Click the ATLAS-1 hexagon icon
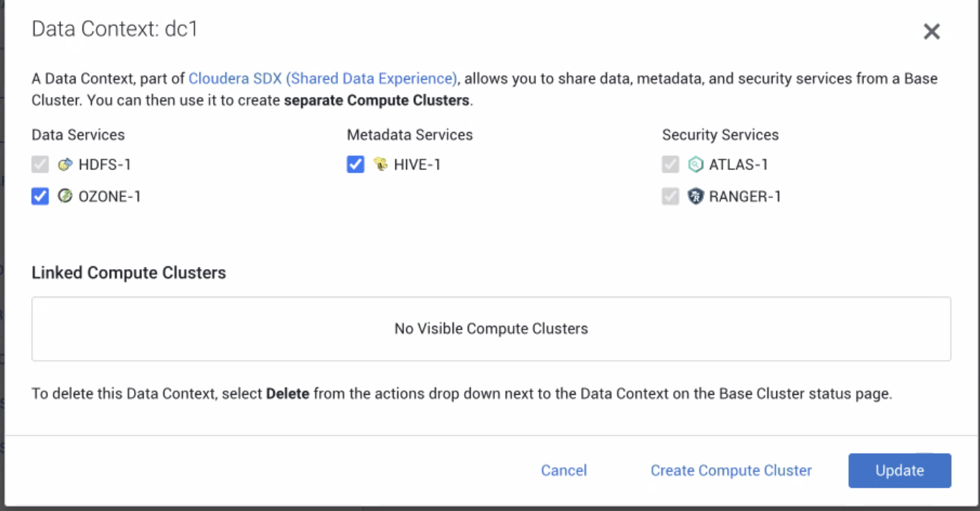The height and width of the screenshot is (511, 980). (x=695, y=165)
